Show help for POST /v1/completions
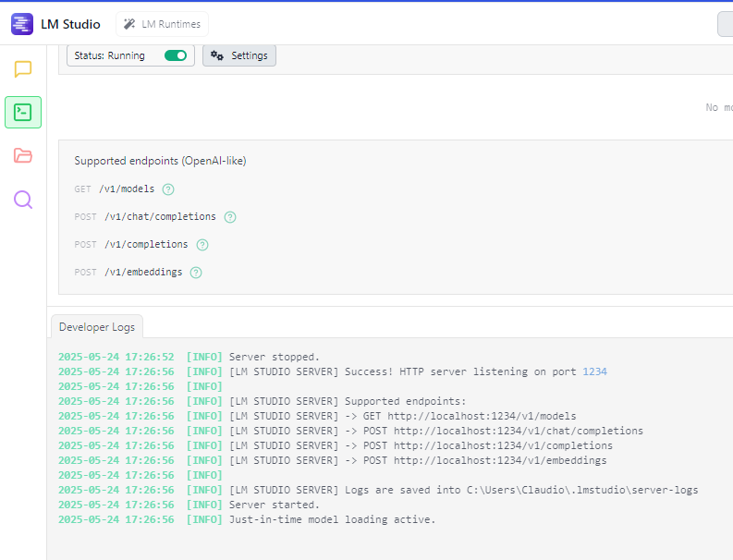This screenshot has height=560, width=733. [x=202, y=245]
